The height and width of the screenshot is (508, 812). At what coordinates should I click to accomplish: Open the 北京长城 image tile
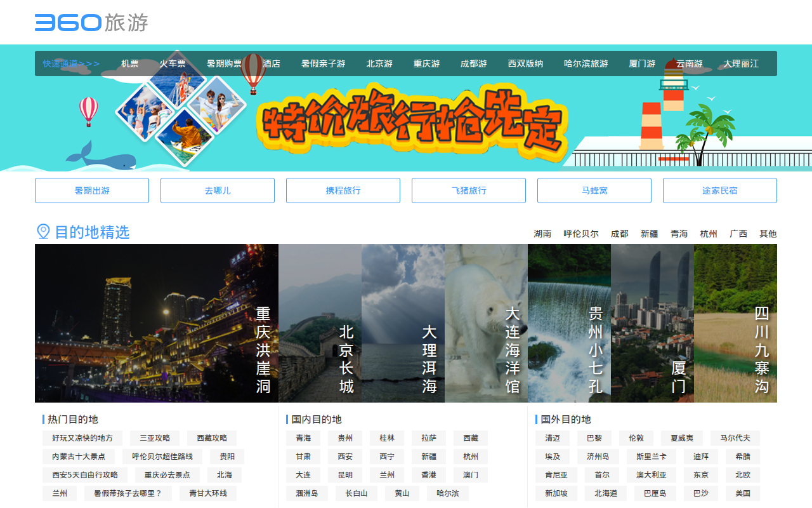tap(320, 323)
